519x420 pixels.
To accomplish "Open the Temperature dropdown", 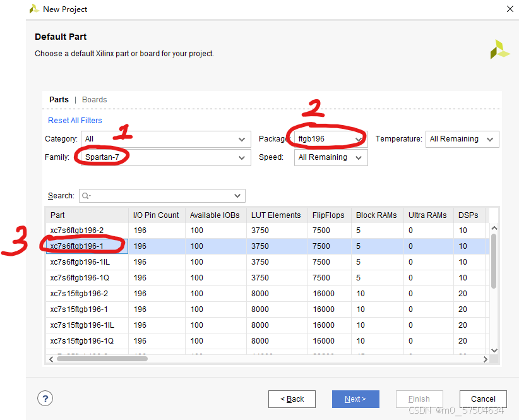I will click(x=462, y=139).
